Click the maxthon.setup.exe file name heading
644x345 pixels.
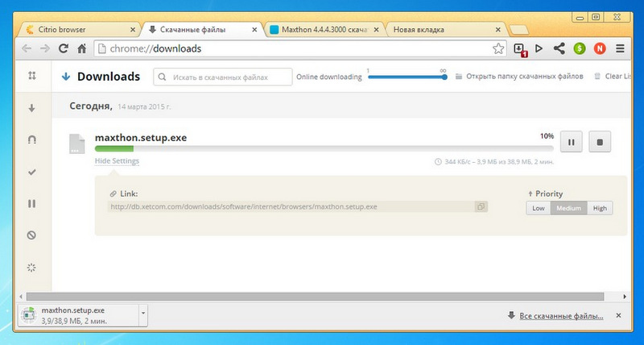[141, 138]
